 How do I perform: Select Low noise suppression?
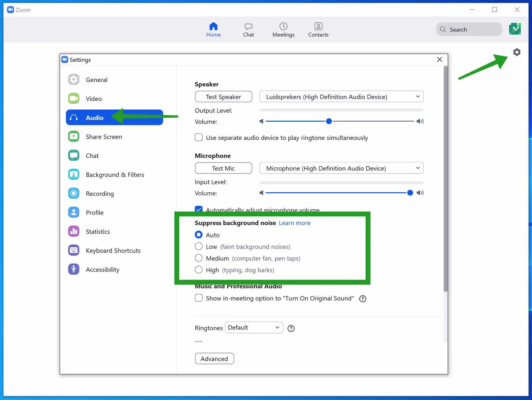[199, 246]
